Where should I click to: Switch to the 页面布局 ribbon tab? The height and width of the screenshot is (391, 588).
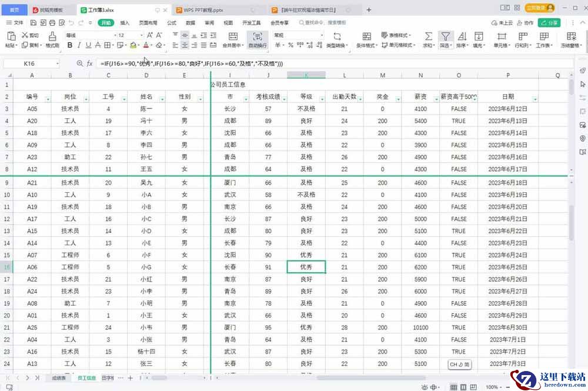click(148, 23)
